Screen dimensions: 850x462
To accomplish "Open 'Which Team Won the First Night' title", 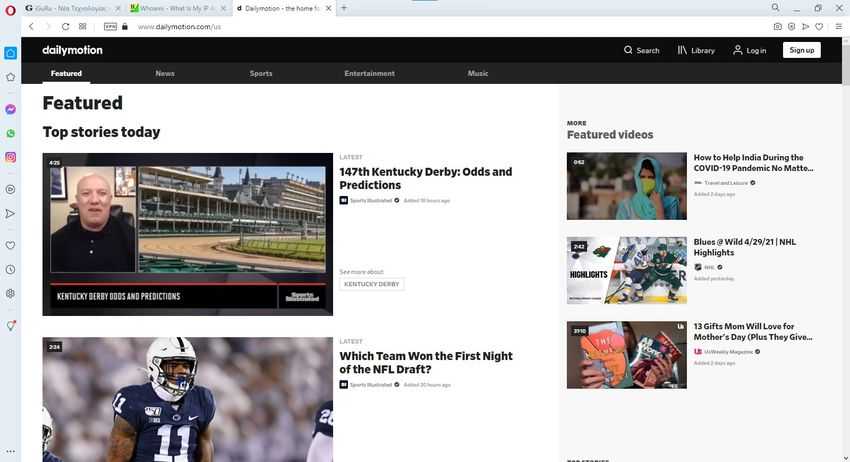I will pos(426,363).
